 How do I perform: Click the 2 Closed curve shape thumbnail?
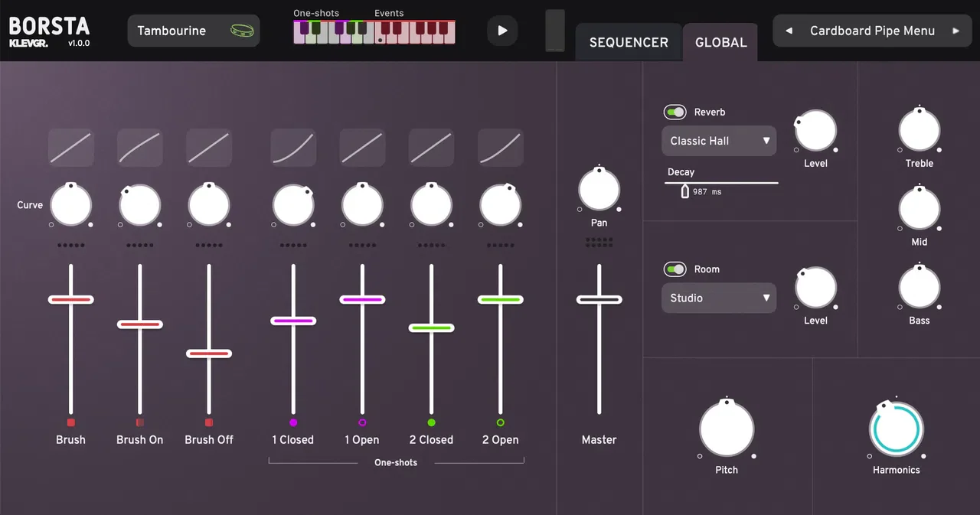pyautogui.click(x=431, y=148)
